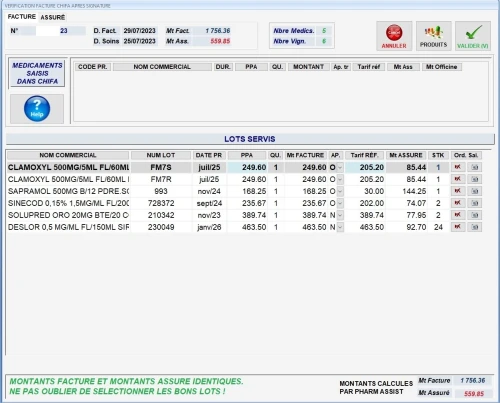Click the red Ord. icon in DESLOR row
Screen dimensions: 500x403
pos(458,227)
